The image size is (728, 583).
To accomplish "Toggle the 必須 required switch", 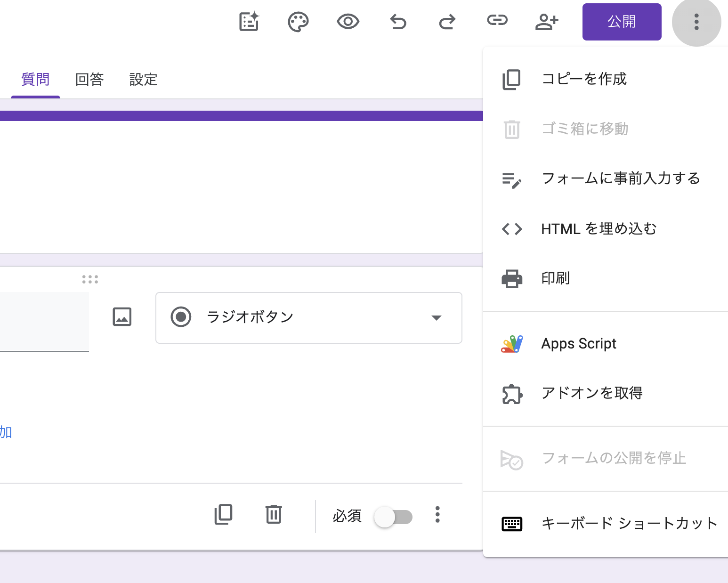I will (393, 517).
